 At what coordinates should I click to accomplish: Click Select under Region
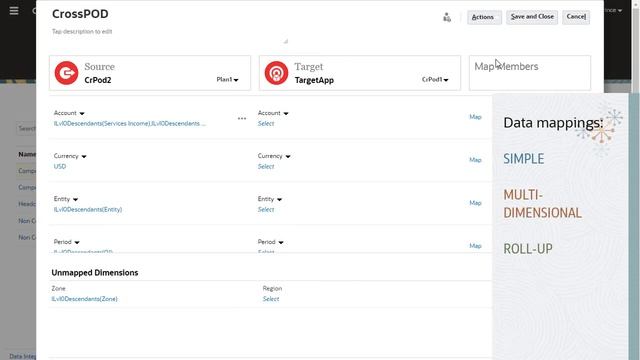coord(271,299)
